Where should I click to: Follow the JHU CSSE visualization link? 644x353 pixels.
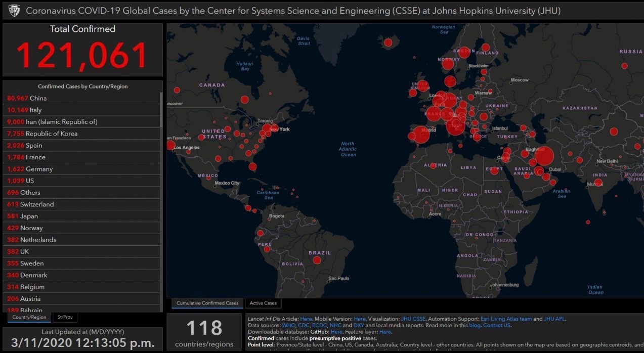(414, 319)
